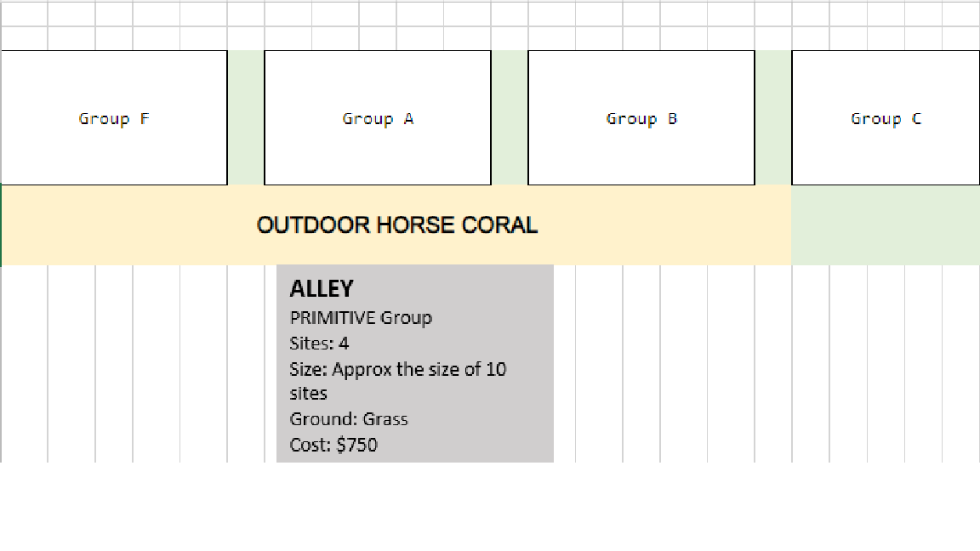Click empty grid cell right of ALLEY box
The width and height of the screenshot is (980, 551).
coord(599,364)
